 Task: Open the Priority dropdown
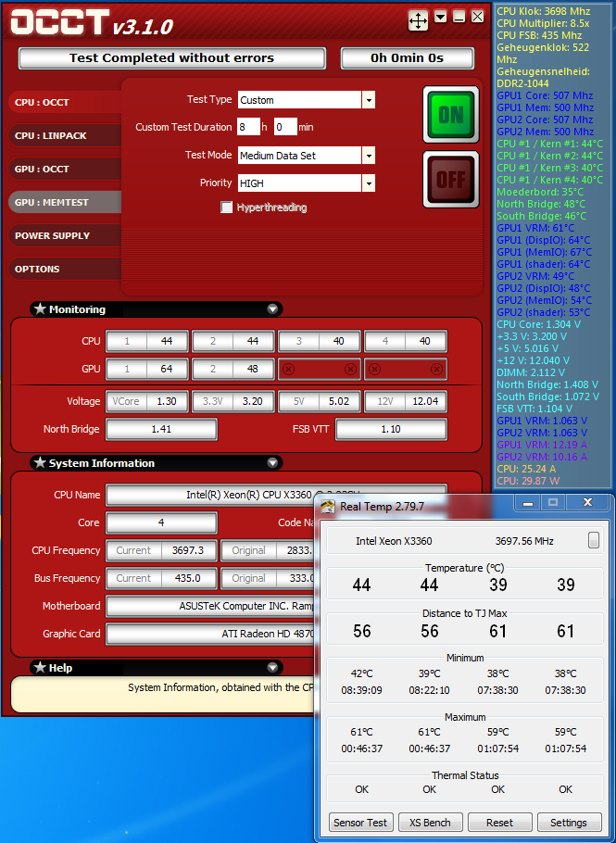(369, 183)
